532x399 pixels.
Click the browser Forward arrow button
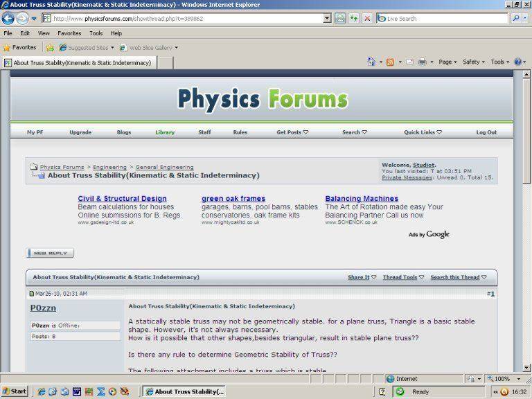22,18
